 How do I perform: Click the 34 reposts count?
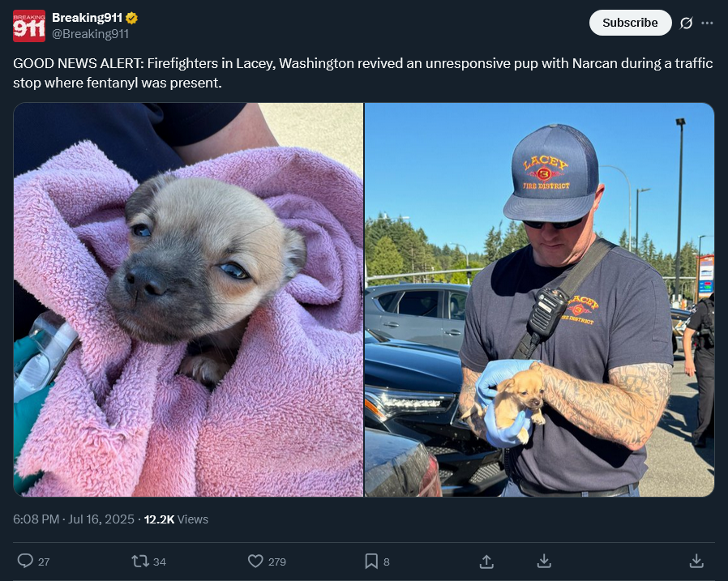[159, 562]
